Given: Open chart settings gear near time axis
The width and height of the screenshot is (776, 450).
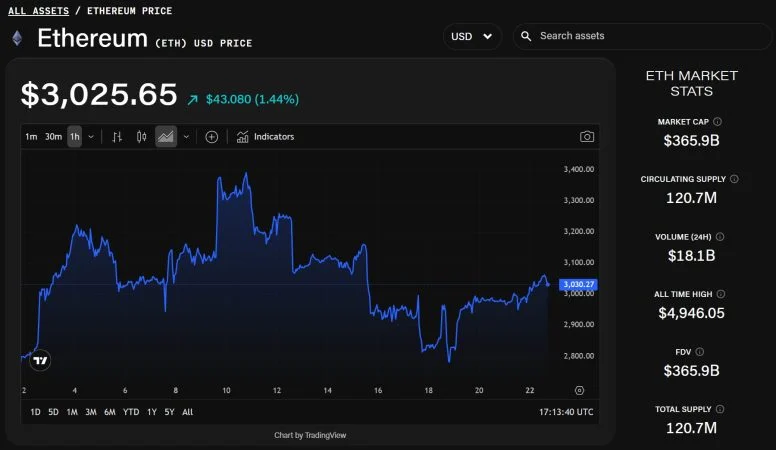Looking at the screenshot, I should tap(579, 390).
